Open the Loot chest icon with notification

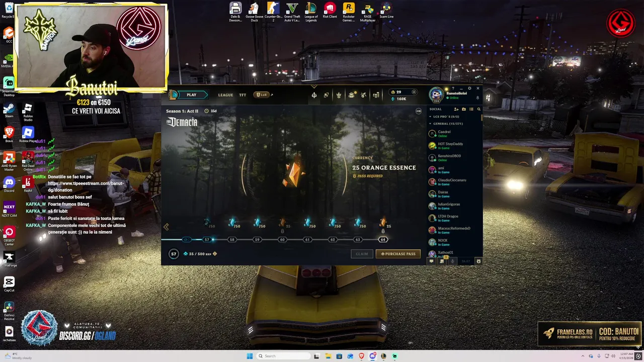[352, 95]
